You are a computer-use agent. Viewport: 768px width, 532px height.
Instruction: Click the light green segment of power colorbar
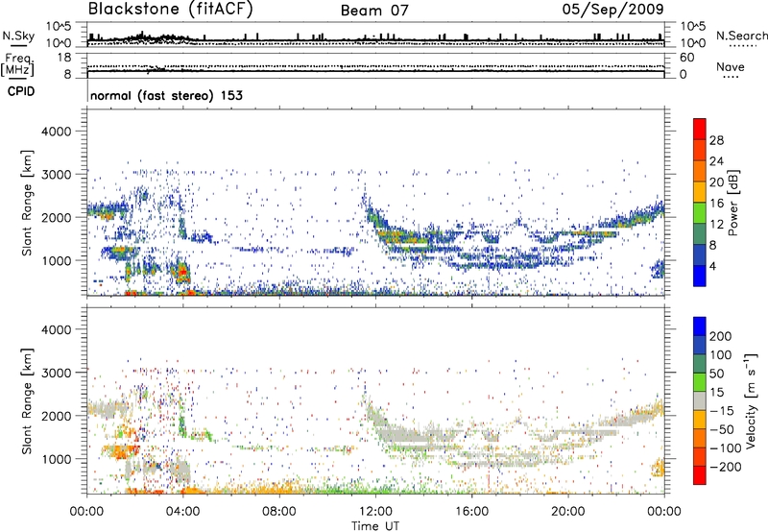tap(700, 212)
